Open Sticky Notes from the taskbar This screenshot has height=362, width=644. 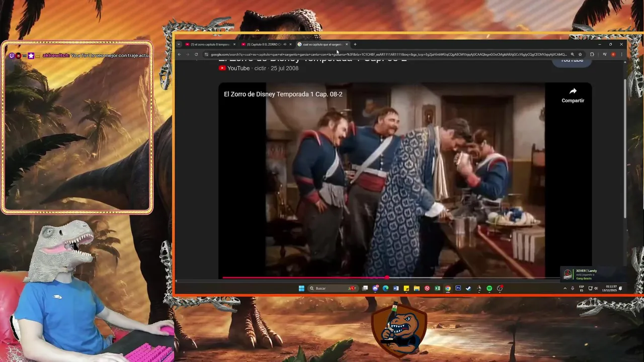coord(406,289)
